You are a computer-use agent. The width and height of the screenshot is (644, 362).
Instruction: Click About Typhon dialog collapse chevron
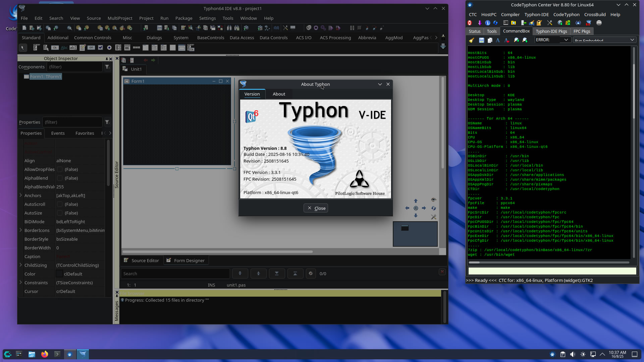(380, 84)
